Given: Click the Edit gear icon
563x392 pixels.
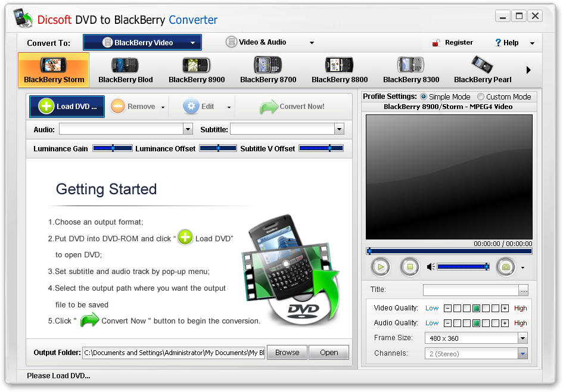Looking at the screenshot, I should [x=191, y=106].
